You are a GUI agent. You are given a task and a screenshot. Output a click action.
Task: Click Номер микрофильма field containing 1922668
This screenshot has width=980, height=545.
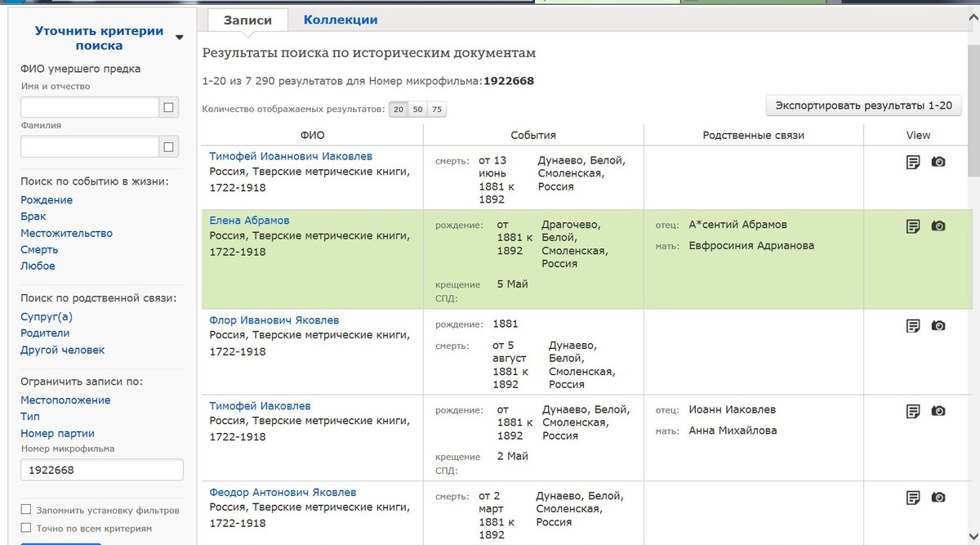tap(102, 470)
